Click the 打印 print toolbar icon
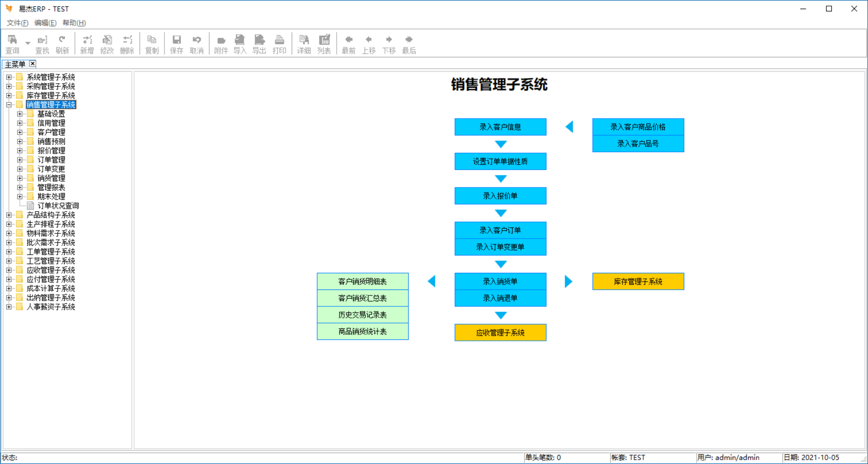The height and width of the screenshot is (464, 868). [279, 44]
